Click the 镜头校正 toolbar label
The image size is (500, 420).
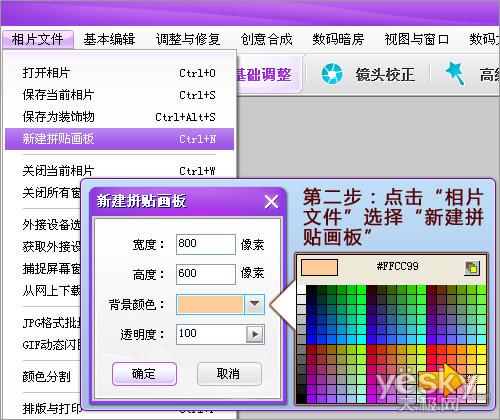[385, 74]
